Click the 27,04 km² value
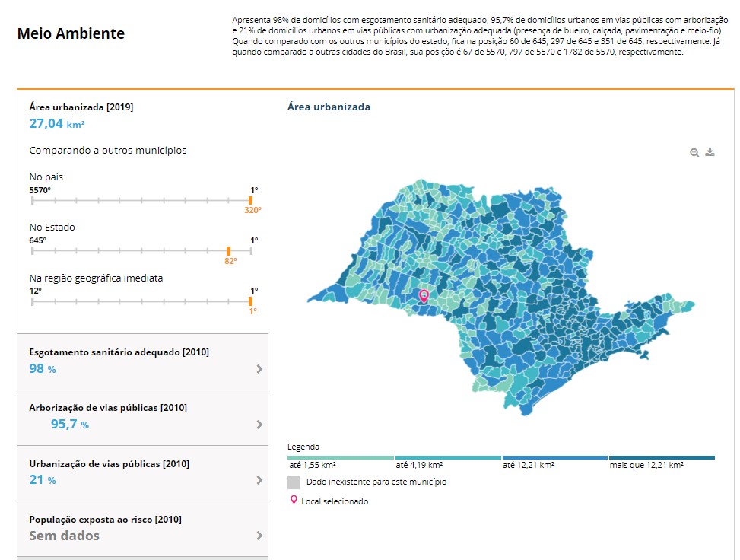This screenshot has height=560, width=740. coord(57,124)
